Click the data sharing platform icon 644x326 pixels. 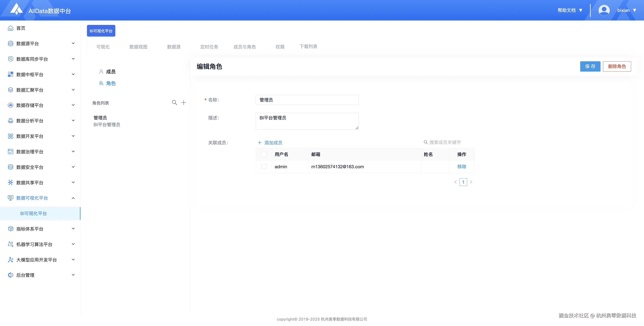click(10, 182)
